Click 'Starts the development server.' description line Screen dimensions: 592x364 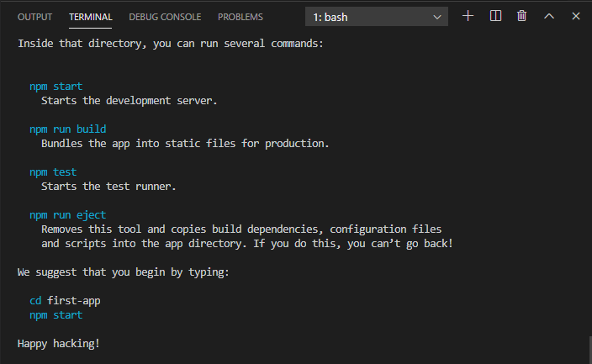pyautogui.click(x=129, y=101)
